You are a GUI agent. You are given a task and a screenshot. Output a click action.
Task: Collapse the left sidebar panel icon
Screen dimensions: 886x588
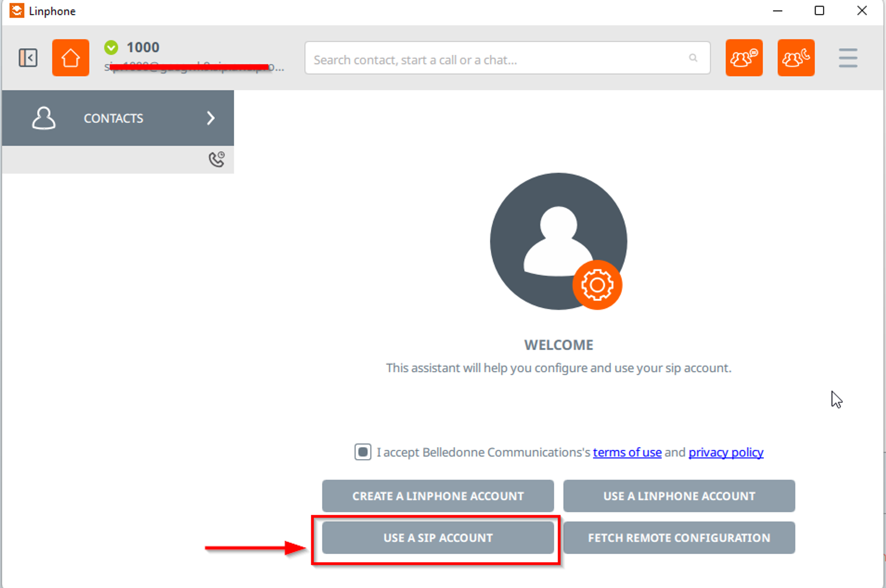[x=28, y=58]
